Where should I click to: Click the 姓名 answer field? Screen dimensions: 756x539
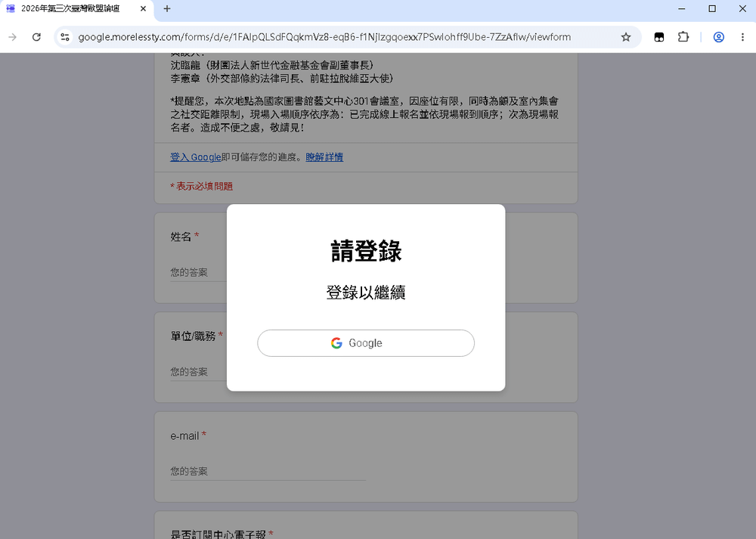[x=199, y=272]
